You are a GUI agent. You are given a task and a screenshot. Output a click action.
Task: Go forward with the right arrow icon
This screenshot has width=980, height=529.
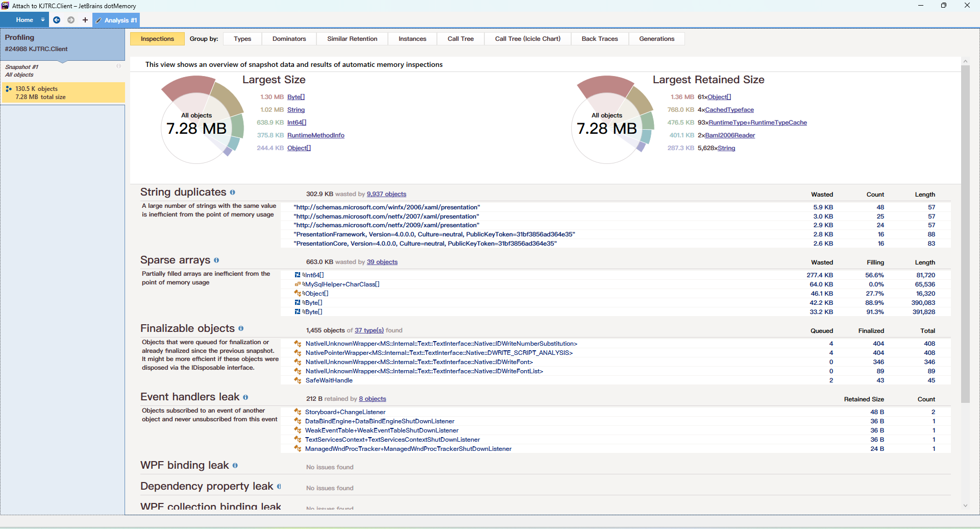click(71, 20)
